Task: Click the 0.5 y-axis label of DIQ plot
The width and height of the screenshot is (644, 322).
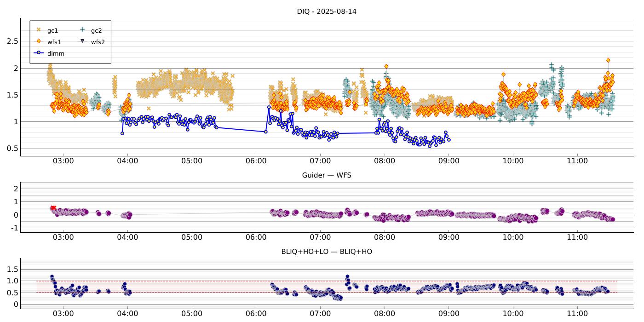Action: coord(12,148)
